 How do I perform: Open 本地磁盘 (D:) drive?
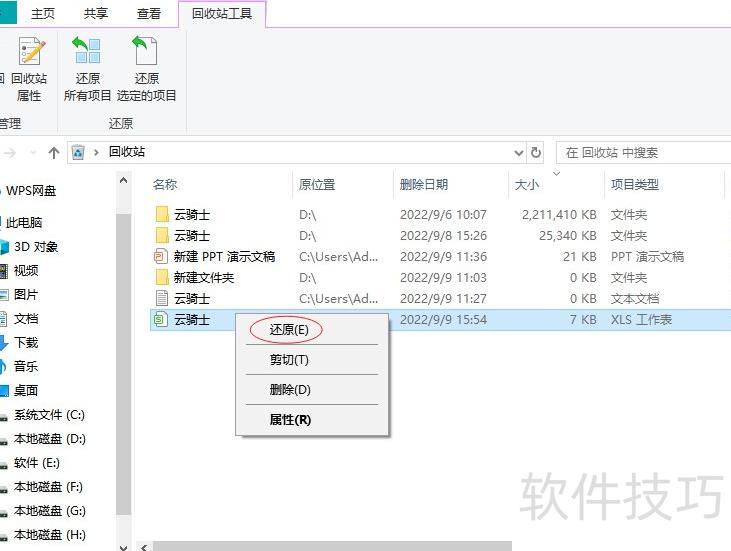(49, 439)
